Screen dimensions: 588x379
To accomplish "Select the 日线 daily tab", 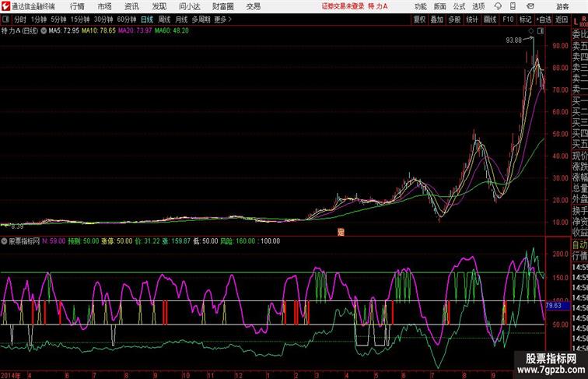I will (x=147, y=19).
